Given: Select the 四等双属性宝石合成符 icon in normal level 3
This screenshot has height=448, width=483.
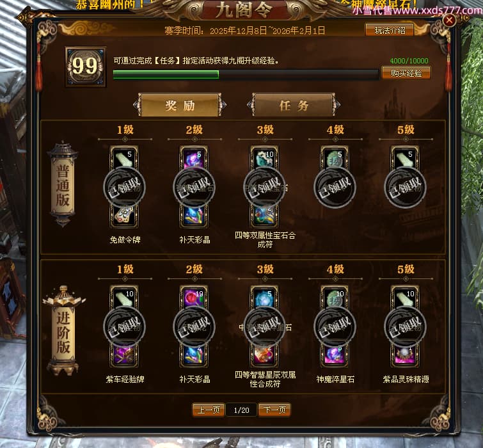Looking at the screenshot, I should coord(264,216).
